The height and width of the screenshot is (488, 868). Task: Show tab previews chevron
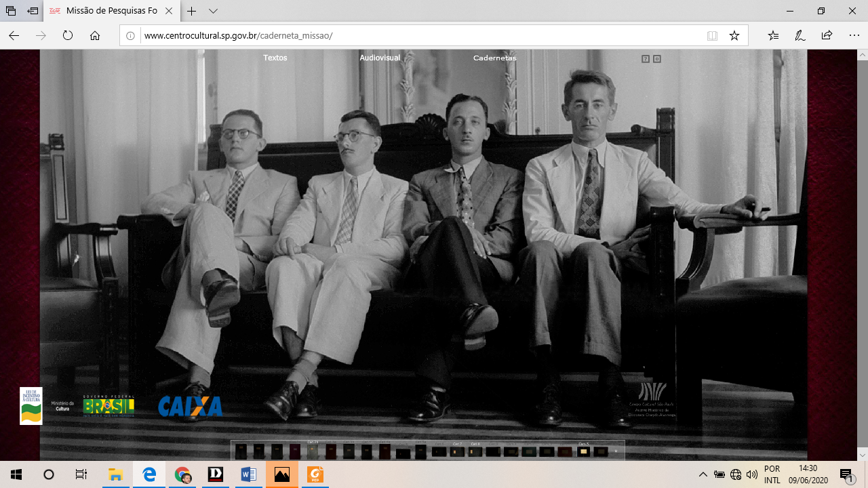point(214,12)
